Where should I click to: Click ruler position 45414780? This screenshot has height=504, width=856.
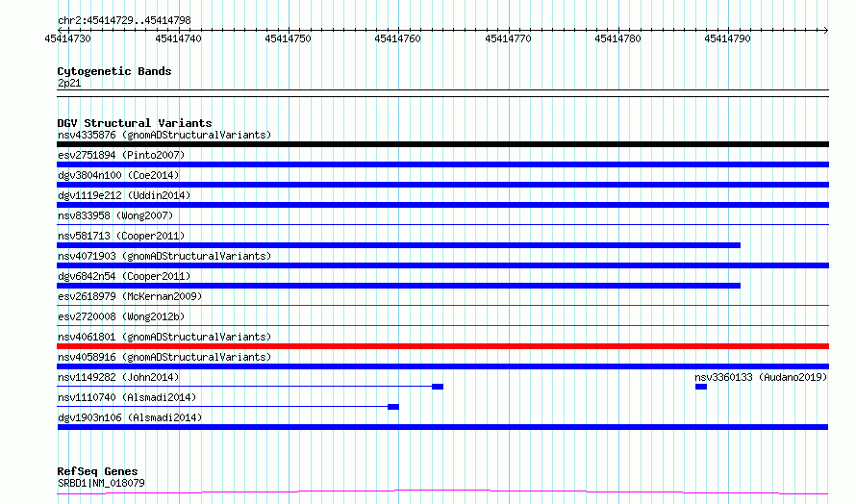(617, 38)
